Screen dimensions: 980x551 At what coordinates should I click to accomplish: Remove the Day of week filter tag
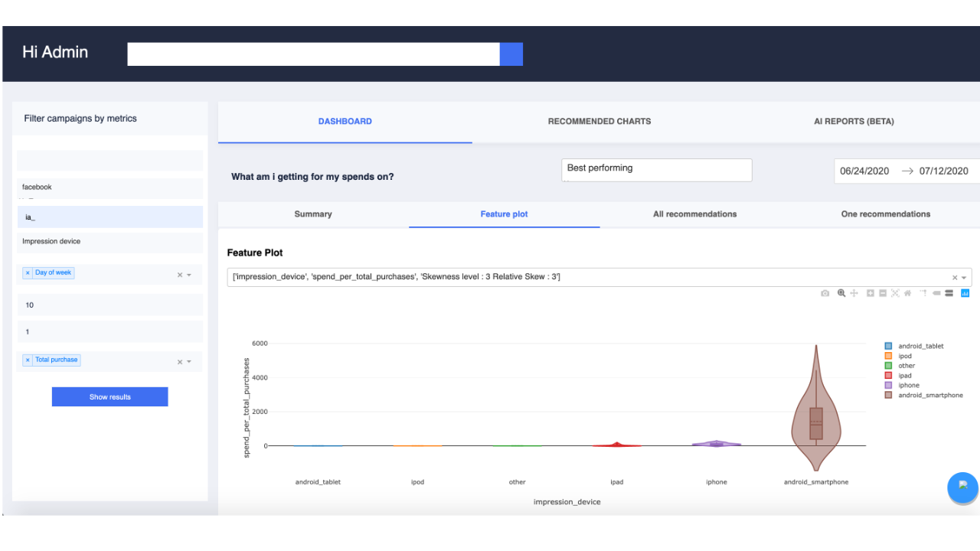28,273
